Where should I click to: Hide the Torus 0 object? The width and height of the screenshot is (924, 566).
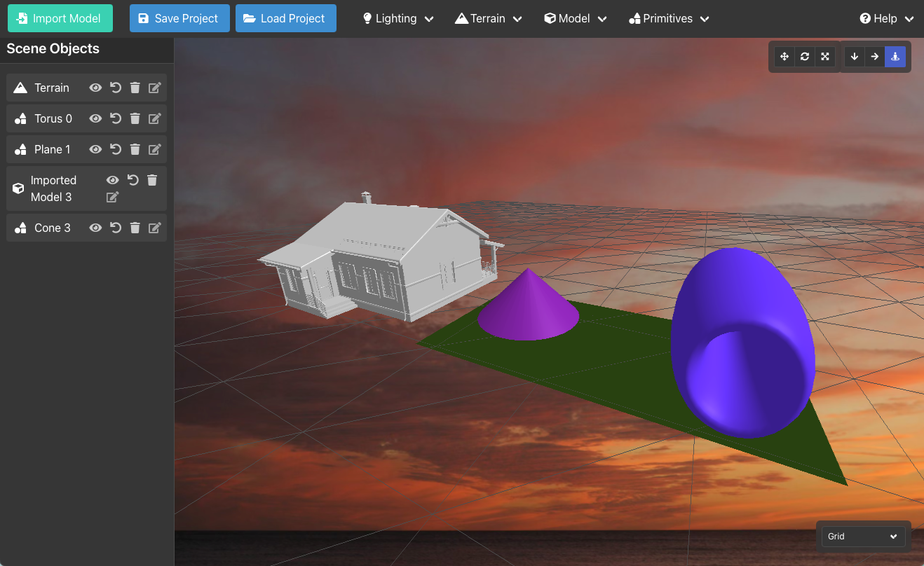[x=95, y=118]
